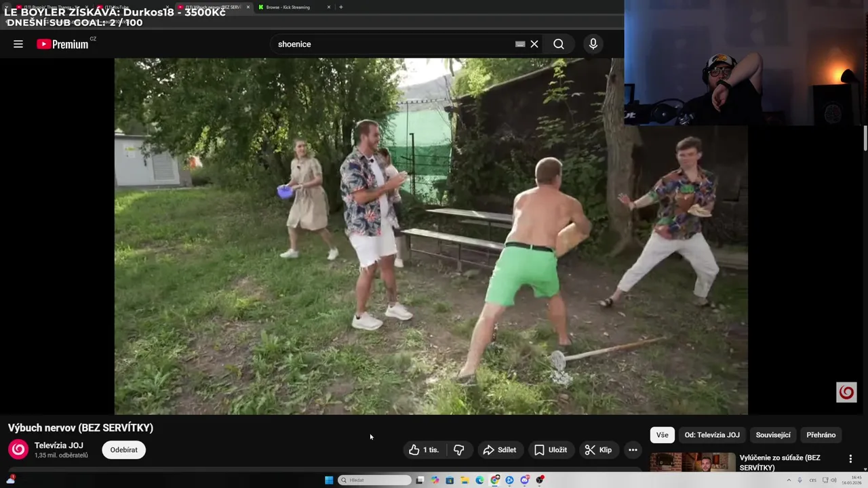Open File Explorer from the taskbar

point(465,480)
